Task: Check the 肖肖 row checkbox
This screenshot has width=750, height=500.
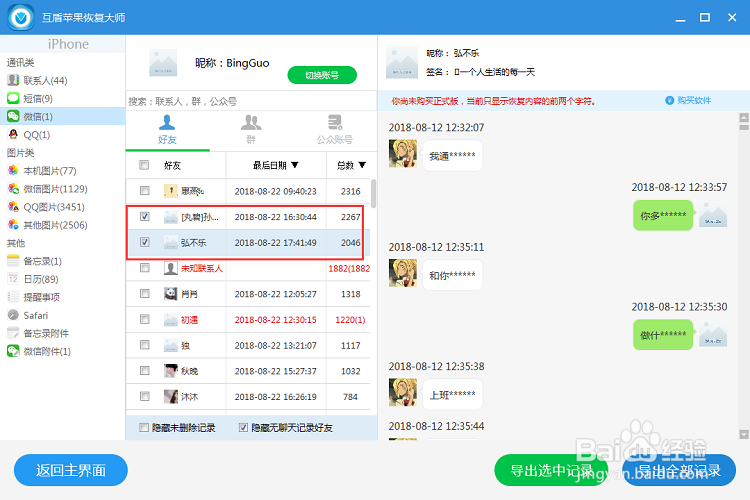Action: tap(144, 293)
